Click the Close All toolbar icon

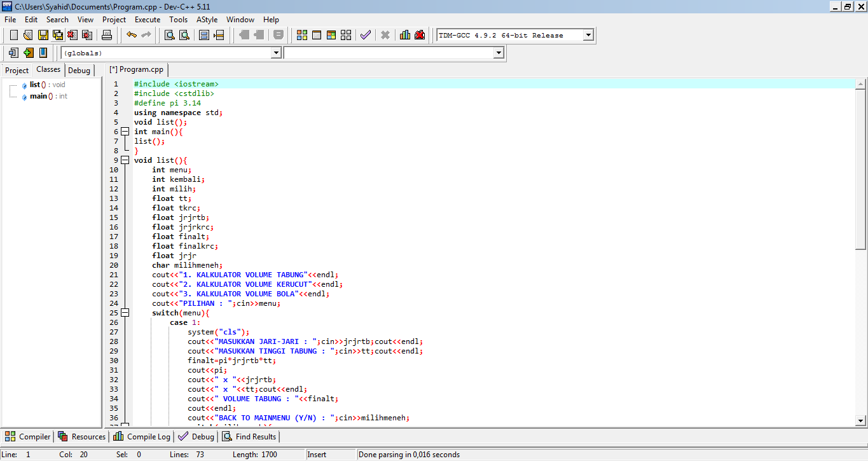click(86, 35)
